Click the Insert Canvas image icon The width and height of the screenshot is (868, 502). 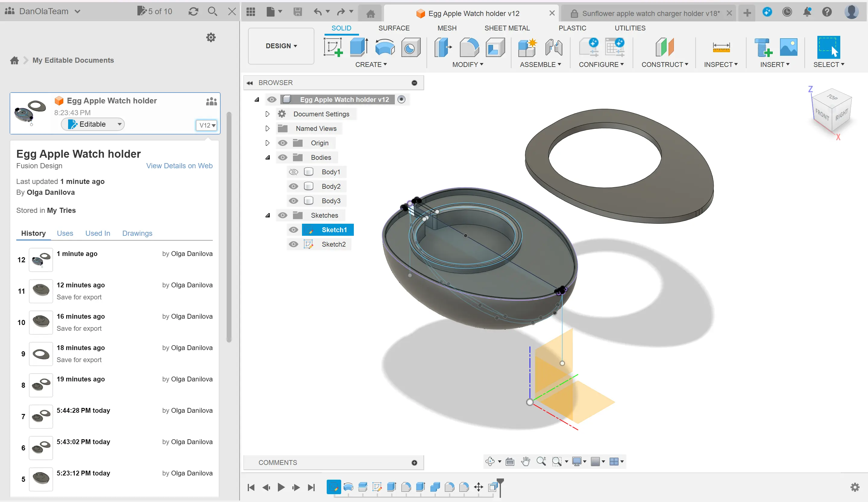click(788, 48)
